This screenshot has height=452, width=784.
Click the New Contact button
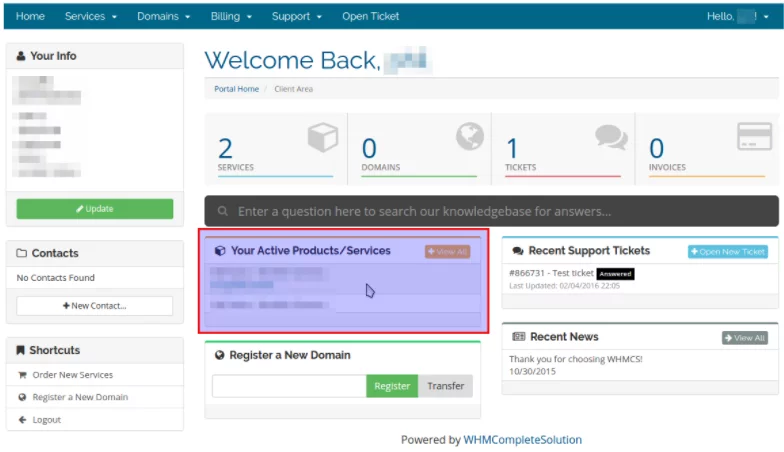[95, 305]
